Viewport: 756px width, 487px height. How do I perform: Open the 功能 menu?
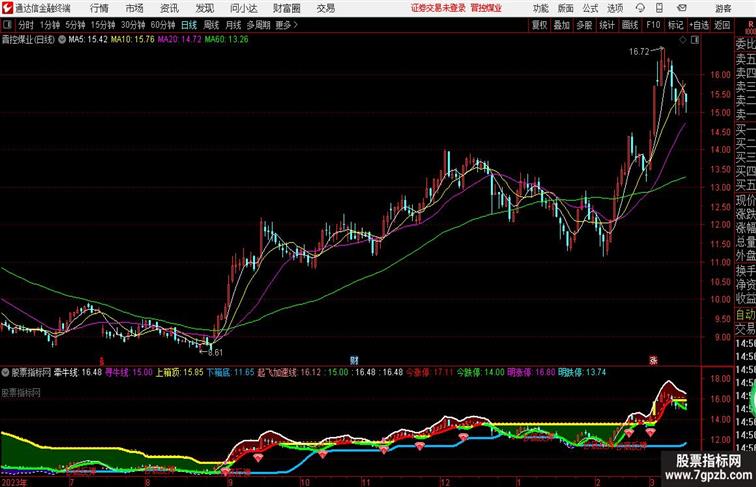540,8
